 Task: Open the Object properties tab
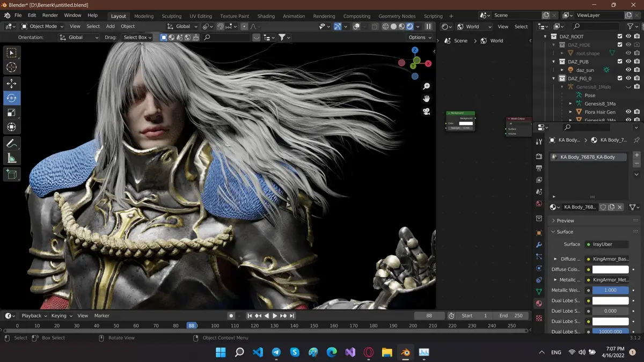pyautogui.click(x=539, y=233)
